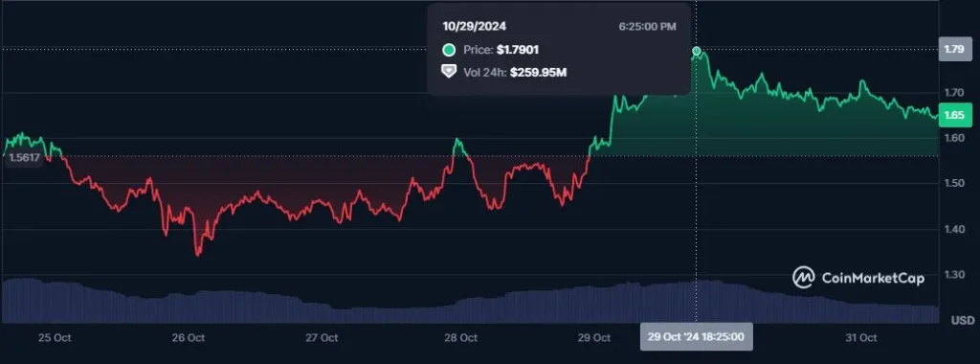Click the 1.60 price axis label
The width and height of the screenshot is (980, 364).
(x=954, y=138)
